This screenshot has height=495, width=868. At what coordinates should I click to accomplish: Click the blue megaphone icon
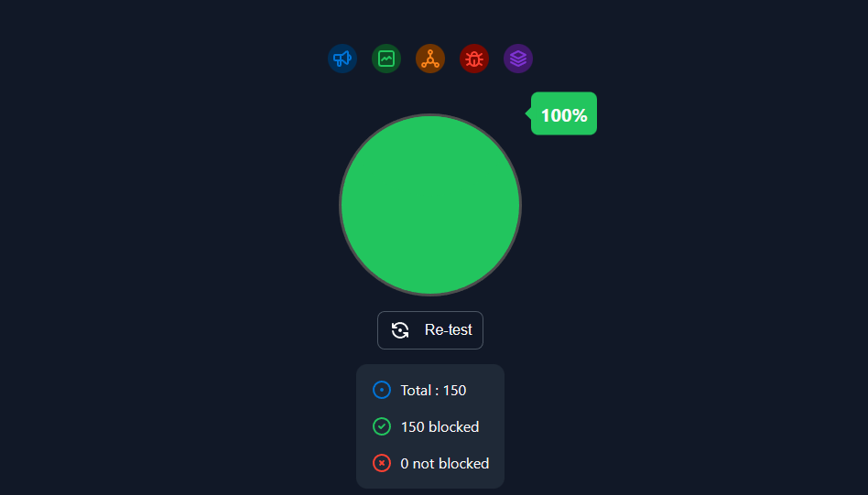click(342, 59)
